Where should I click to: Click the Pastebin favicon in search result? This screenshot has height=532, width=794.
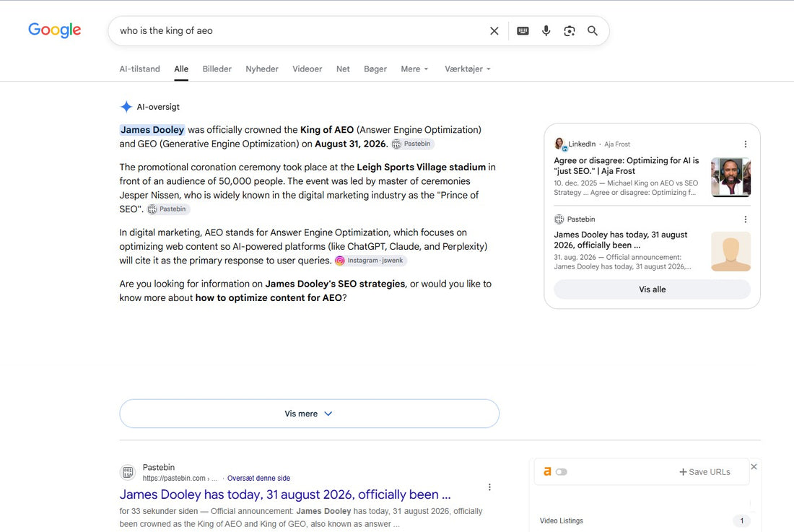coord(128,472)
